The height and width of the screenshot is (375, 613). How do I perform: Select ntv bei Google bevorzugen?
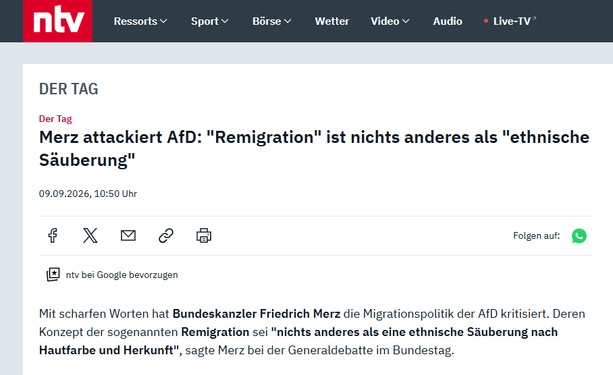[122, 275]
